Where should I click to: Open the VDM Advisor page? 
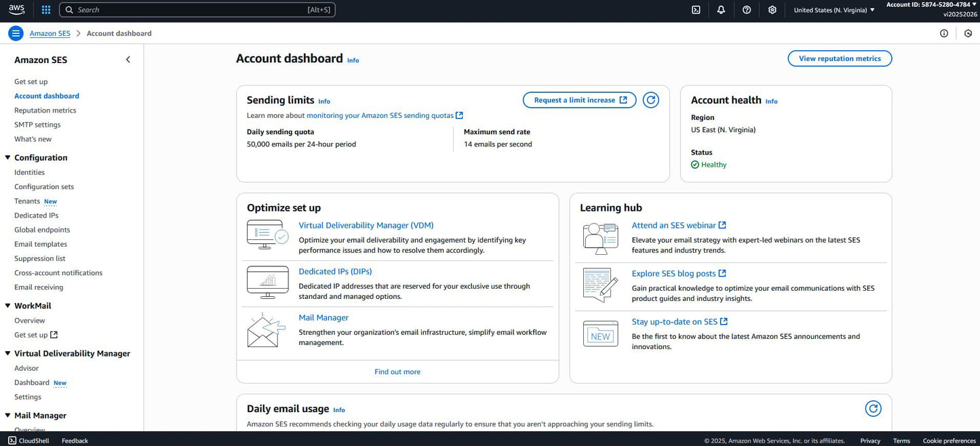tap(26, 368)
